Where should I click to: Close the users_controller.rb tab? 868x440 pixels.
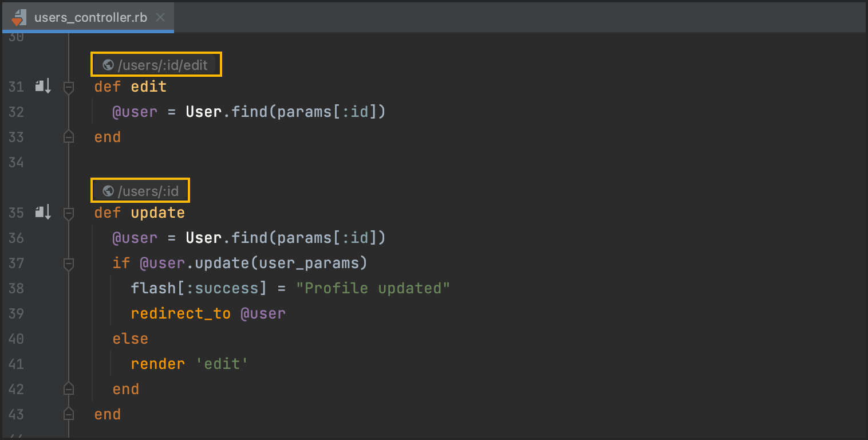161,17
